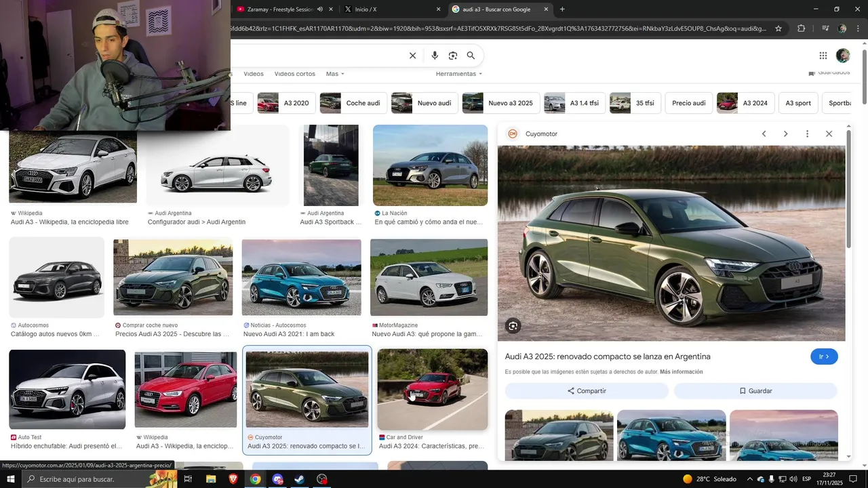Expand the Más dropdown
The width and height of the screenshot is (868, 488).
coord(335,74)
